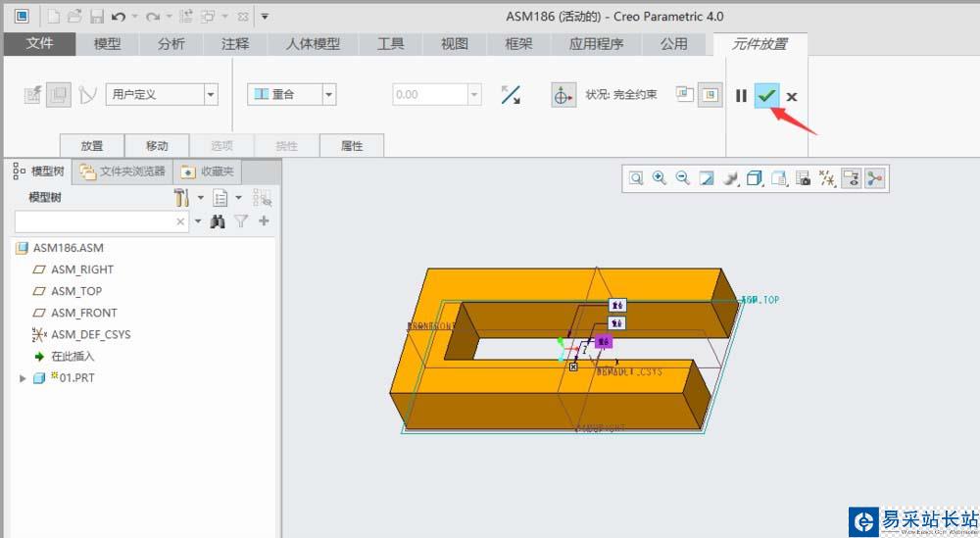The image size is (980, 538).
Task: Click the Refit zoom icon
Action: click(x=636, y=178)
